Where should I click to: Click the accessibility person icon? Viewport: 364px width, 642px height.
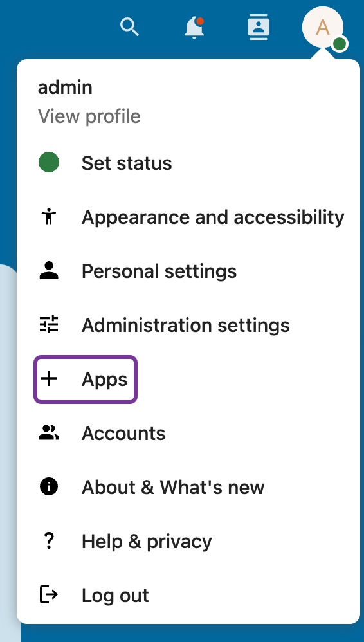(49, 217)
